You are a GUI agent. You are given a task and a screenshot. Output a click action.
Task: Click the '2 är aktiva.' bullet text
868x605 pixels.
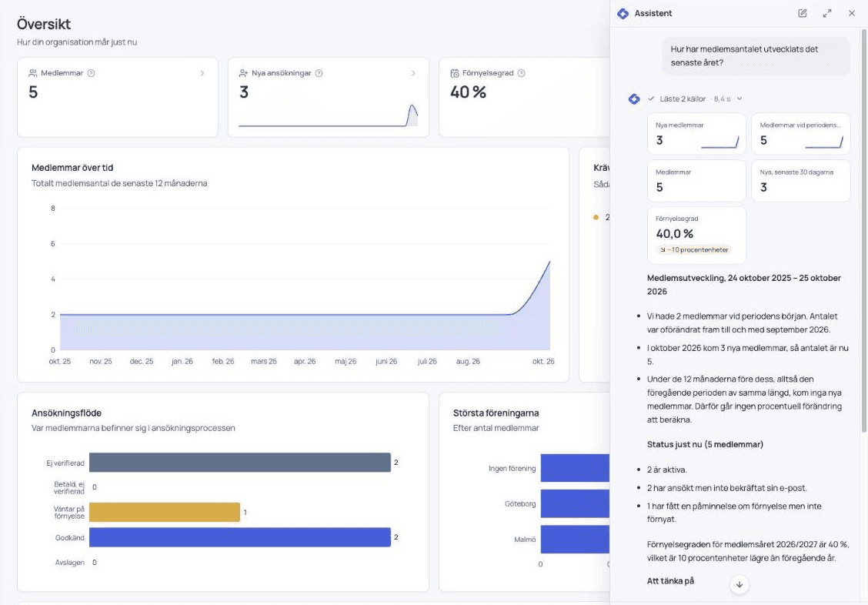(667, 470)
